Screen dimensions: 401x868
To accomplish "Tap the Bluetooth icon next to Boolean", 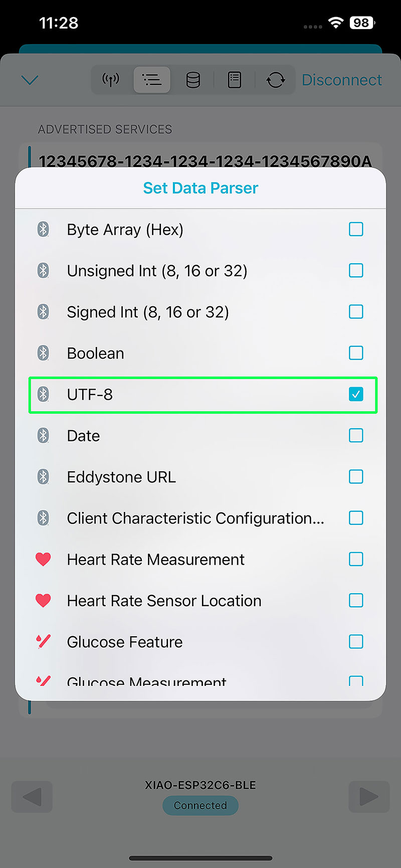I will coord(44,353).
